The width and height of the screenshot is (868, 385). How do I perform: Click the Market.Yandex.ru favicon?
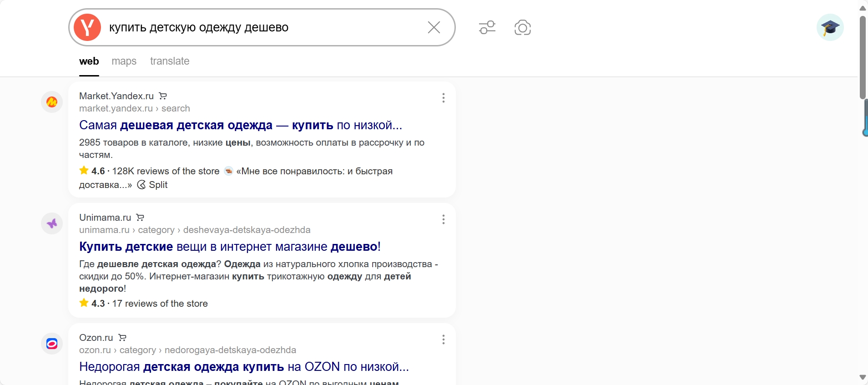point(52,102)
